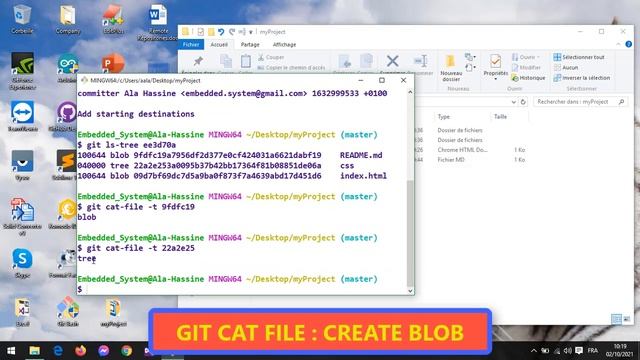This screenshot has height=360, width=640.
Task: Click the Renommer rename icon in Explorer ribbon
Action: click(x=420, y=61)
